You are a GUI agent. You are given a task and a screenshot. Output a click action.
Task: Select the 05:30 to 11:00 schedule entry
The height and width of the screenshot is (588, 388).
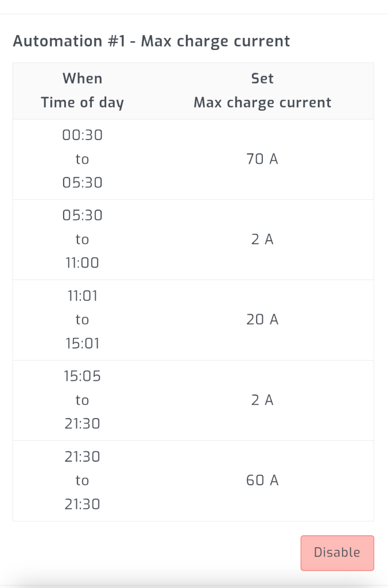click(82, 239)
